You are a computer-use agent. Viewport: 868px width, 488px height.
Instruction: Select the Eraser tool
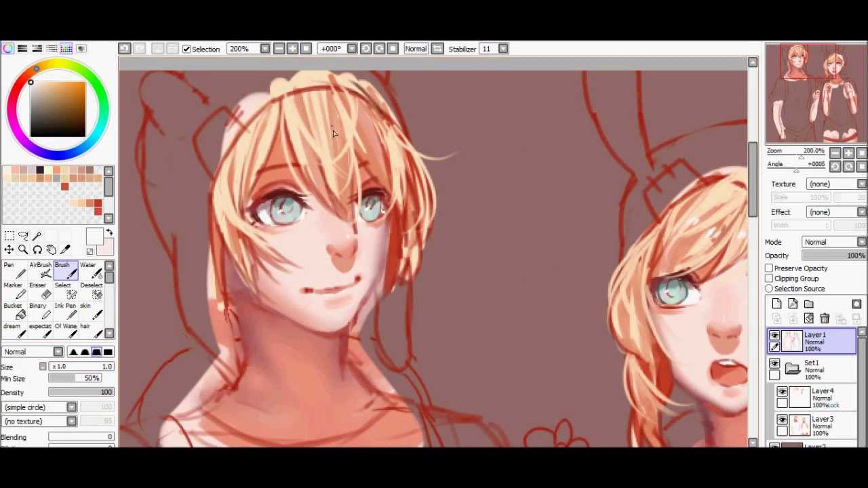click(40, 291)
